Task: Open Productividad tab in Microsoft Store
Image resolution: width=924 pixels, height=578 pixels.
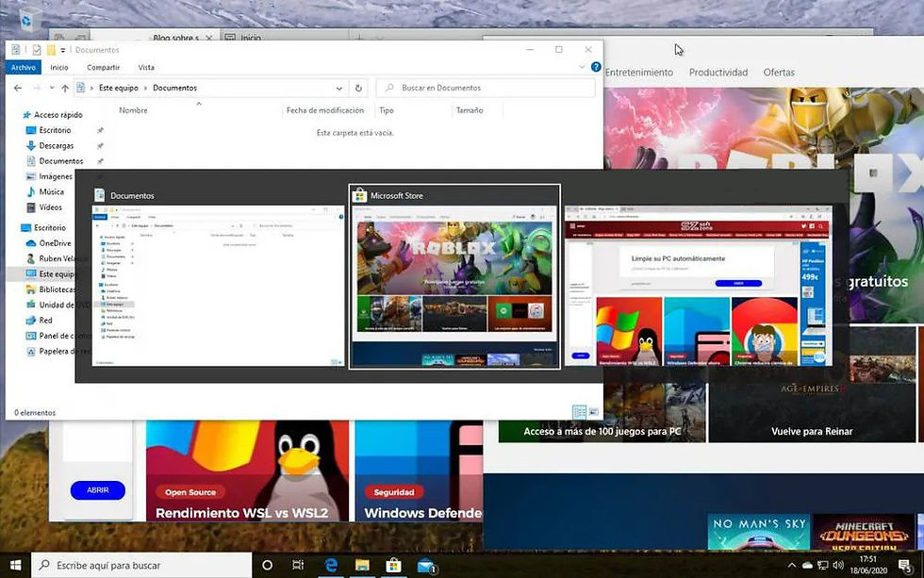Action: 718,73
